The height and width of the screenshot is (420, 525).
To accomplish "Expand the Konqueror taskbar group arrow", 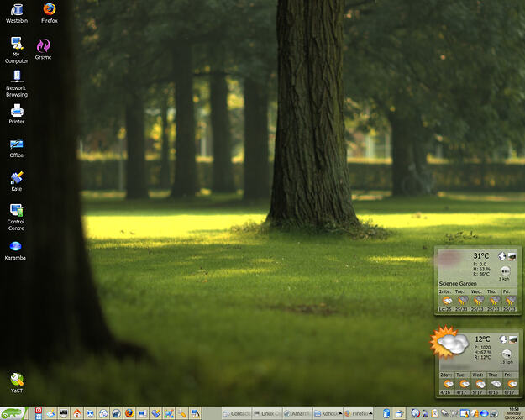I will 340,413.
